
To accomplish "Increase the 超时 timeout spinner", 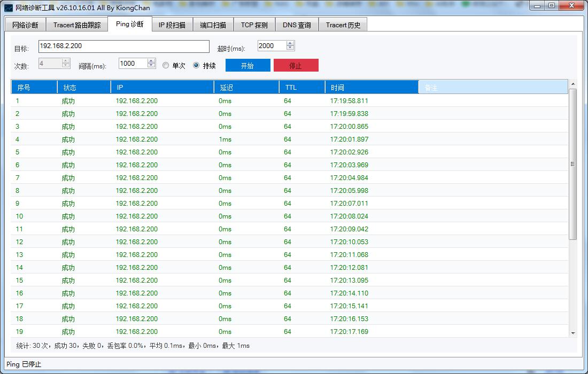I will [290, 43].
